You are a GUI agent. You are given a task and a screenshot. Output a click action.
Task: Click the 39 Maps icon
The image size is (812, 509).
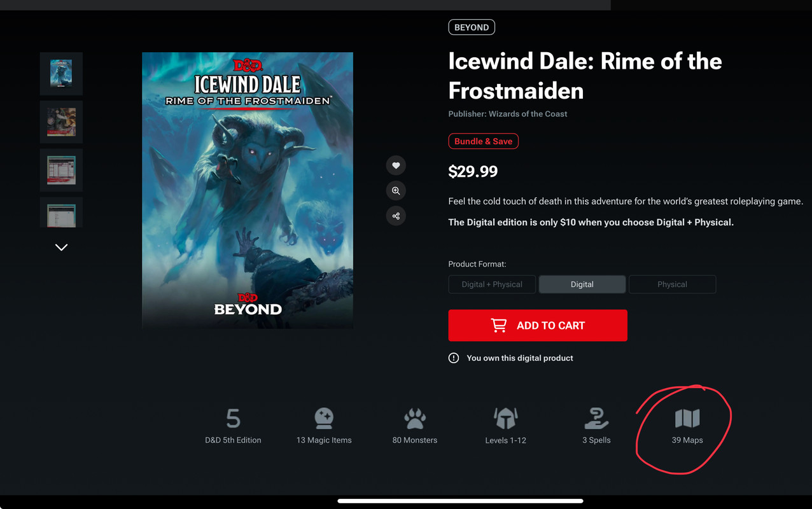687,419
